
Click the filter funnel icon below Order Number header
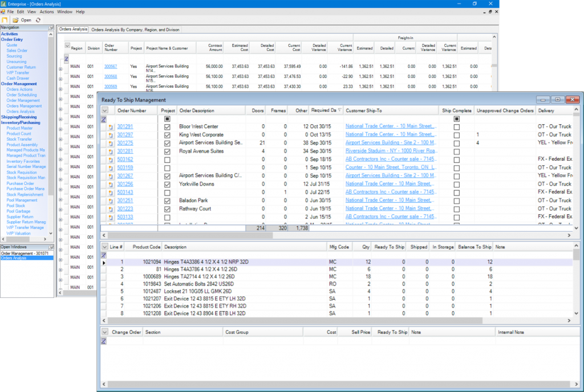pyautogui.click(x=103, y=119)
